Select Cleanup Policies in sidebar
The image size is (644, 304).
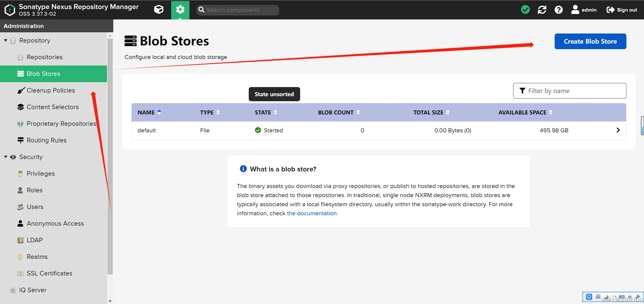click(x=51, y=90)
